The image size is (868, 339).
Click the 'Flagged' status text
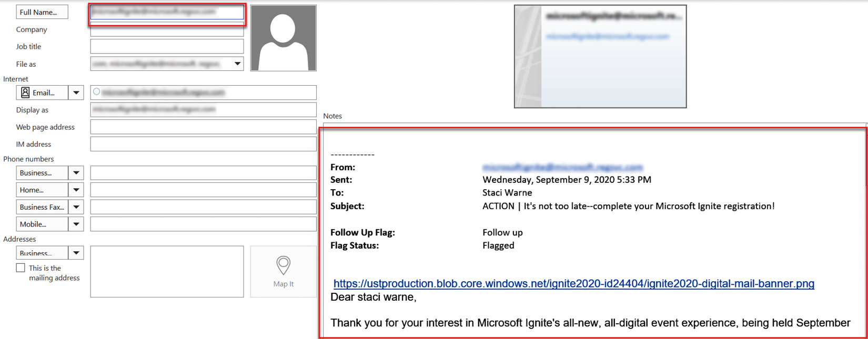tap(498, 245)
